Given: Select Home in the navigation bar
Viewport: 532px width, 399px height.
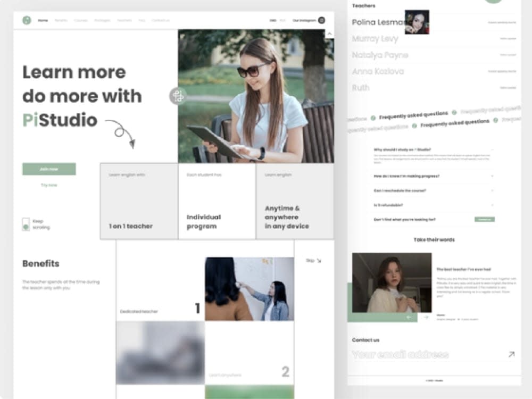Looking at the screenshot, I should pos(43,20).
